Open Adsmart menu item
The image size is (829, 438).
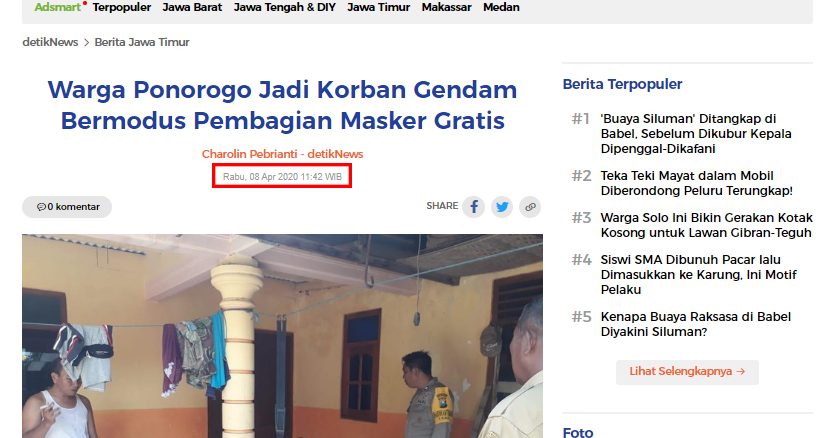(60, 7)
